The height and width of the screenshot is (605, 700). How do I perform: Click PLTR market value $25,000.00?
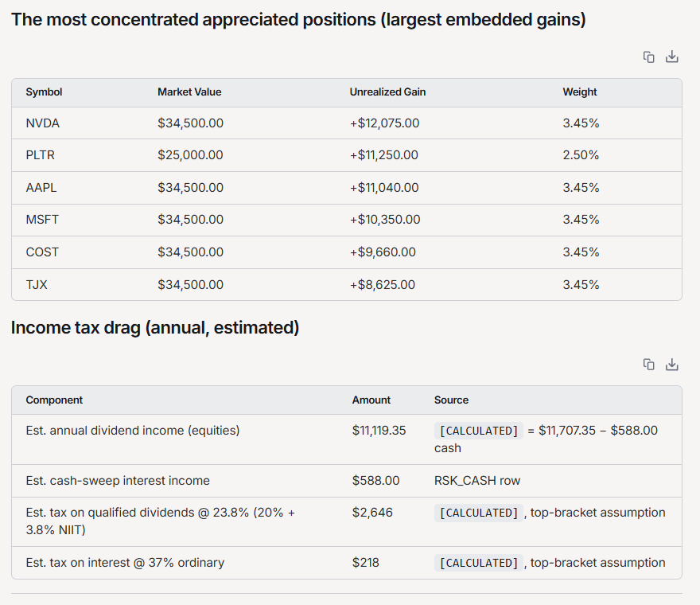pyautogui.click(x=190, y=155)
